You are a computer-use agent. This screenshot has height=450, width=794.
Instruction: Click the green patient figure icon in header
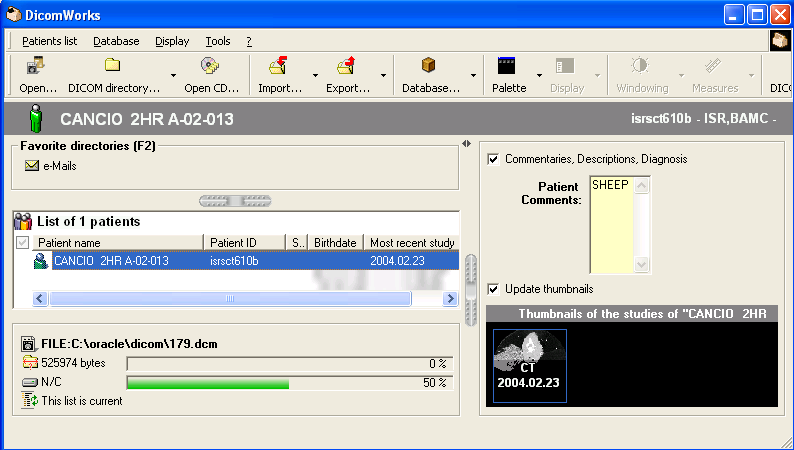(x=36, y=118)
